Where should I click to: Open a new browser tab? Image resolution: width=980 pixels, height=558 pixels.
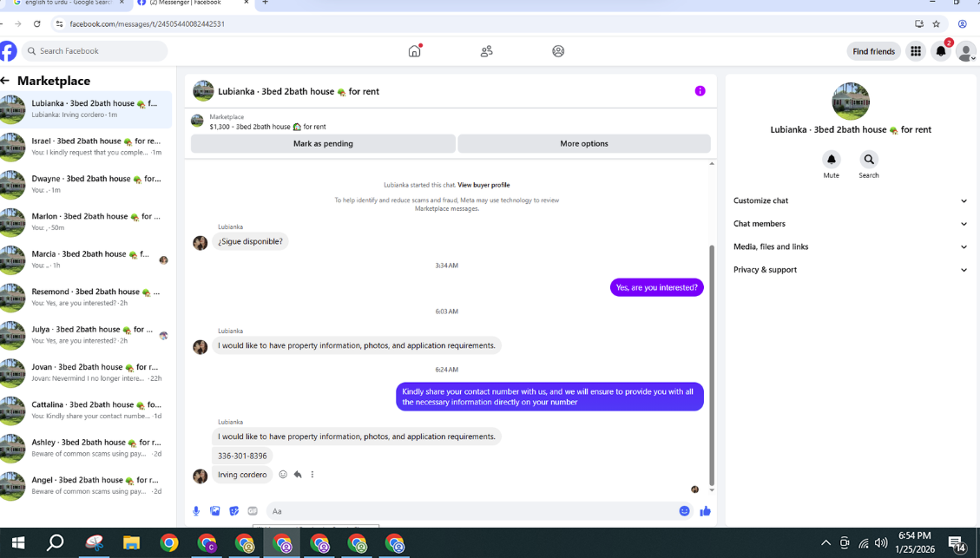coord(265,3)
